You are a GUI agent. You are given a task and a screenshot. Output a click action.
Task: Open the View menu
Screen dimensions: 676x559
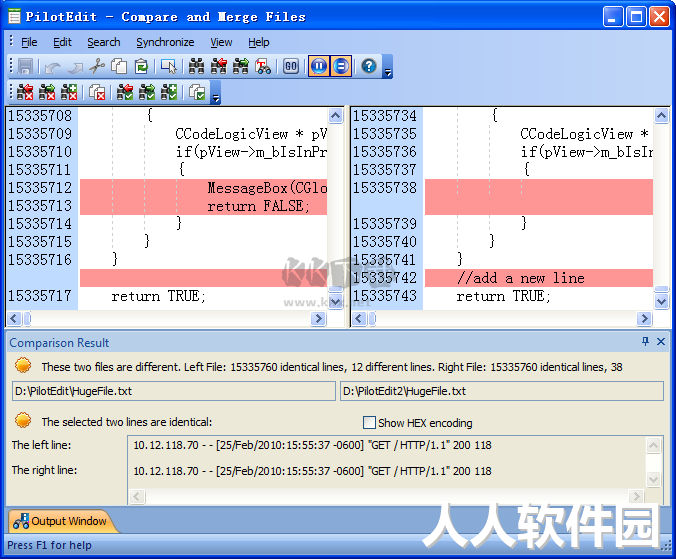click(221, 42)
